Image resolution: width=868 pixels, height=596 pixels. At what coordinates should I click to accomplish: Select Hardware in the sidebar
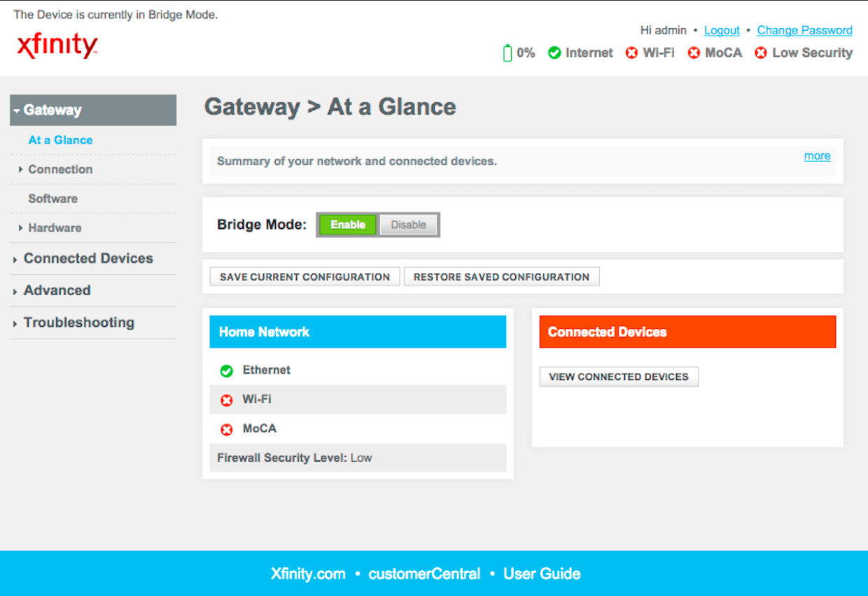point(55,228)
